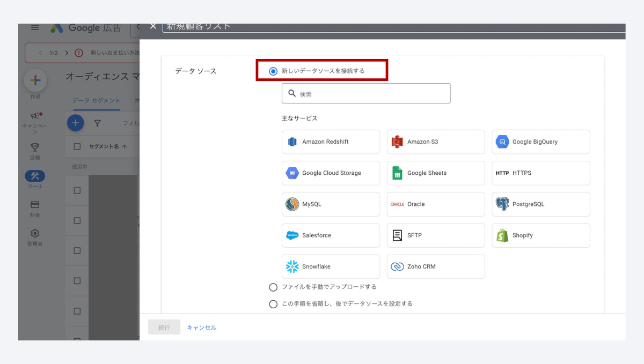Select ファイルを手動でアップロードする radio option
Image resolution: width=644 pixels, height=364 pixels.
(x=273, y=287)
